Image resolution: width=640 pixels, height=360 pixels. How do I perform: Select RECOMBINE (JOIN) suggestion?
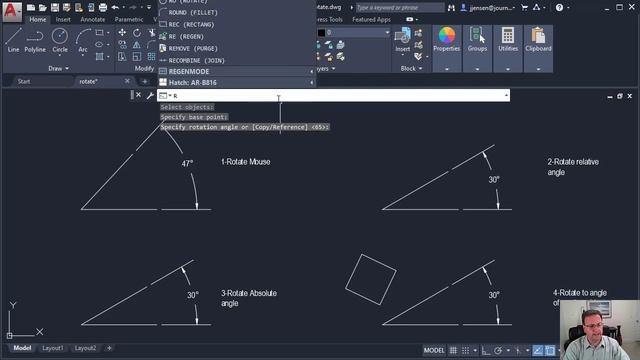coord(237,60)
